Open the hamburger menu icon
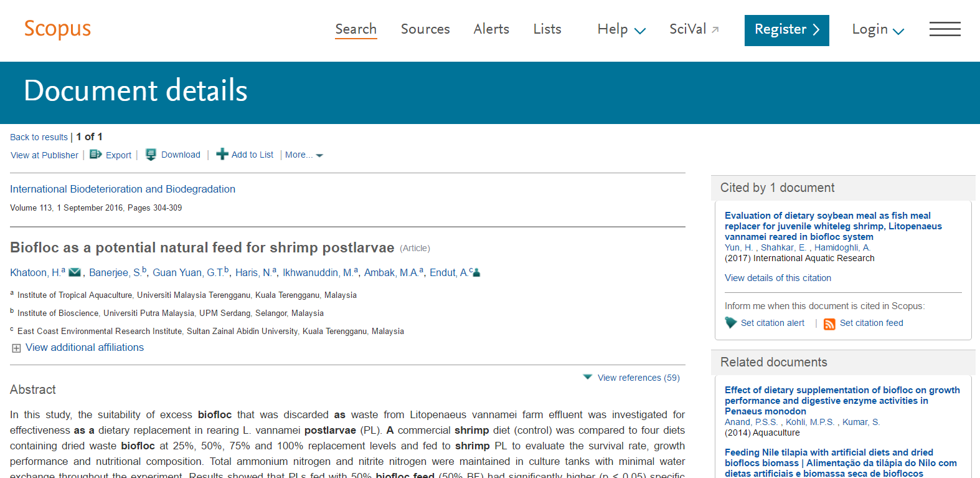This screenshot has height=478, width=980. click(945, 29)
